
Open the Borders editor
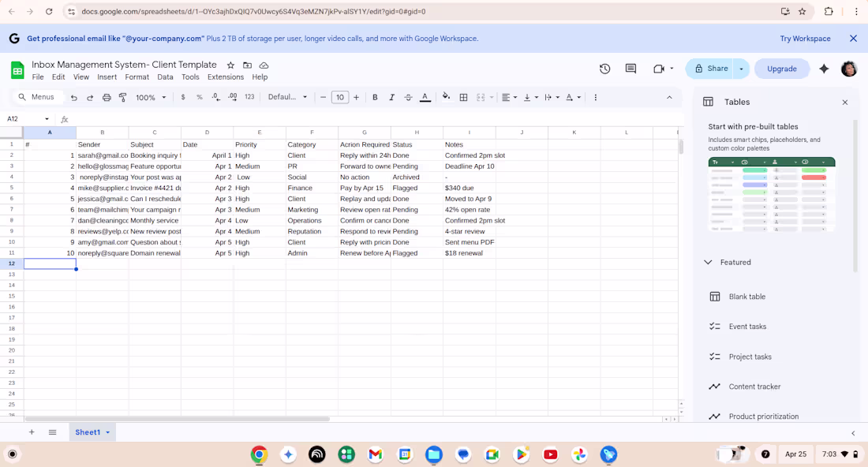click(x=462, y=96)
